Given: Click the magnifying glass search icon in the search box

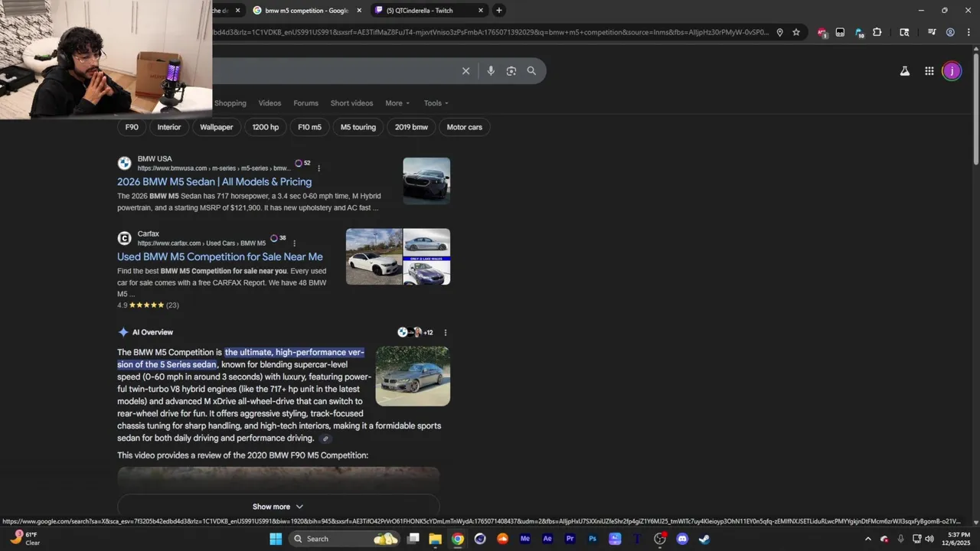Looking at the screenshot, I should pyautogui.click(x=531, y=71).
